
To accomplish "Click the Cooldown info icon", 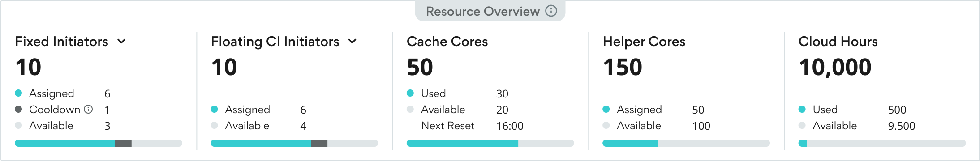I will coord(89,109).
